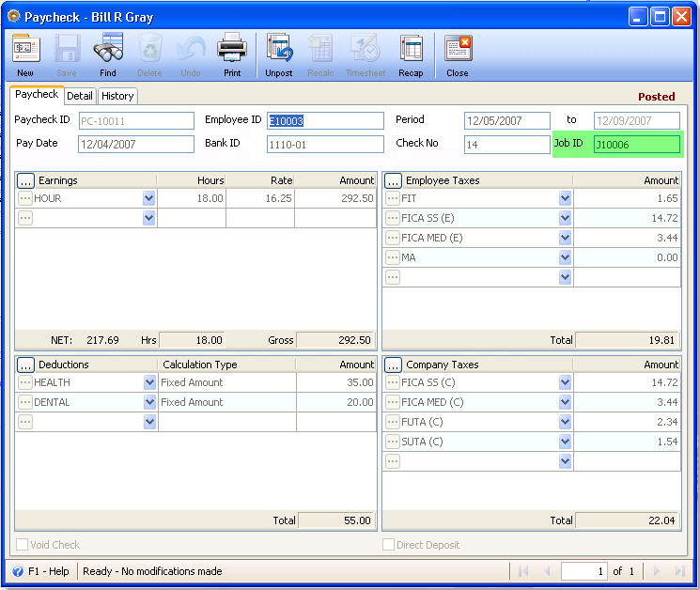Print the paycheck using the printer icon
700x590 pixels.
[232, 48]
